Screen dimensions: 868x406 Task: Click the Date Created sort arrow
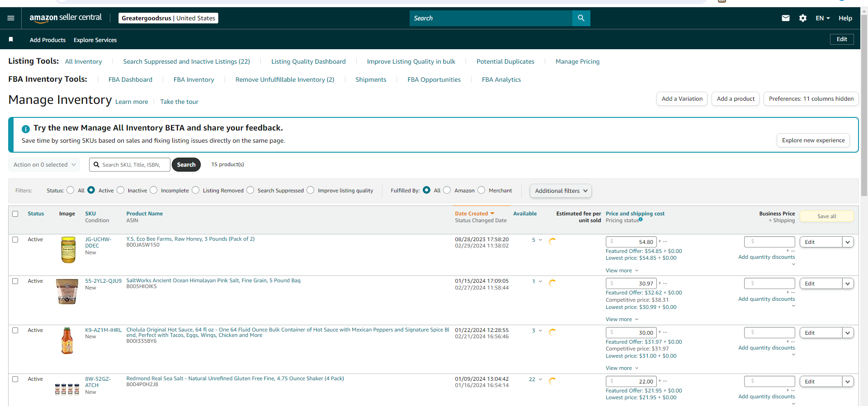(492, 214)
